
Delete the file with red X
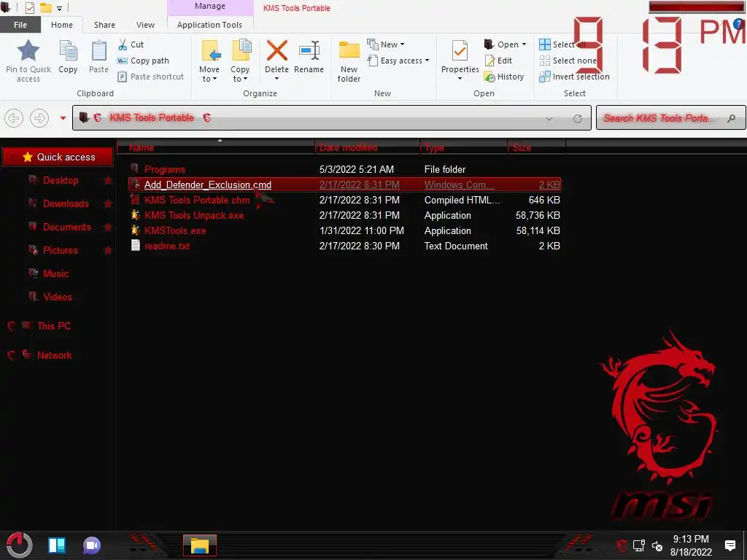click(x=276, y=50)
